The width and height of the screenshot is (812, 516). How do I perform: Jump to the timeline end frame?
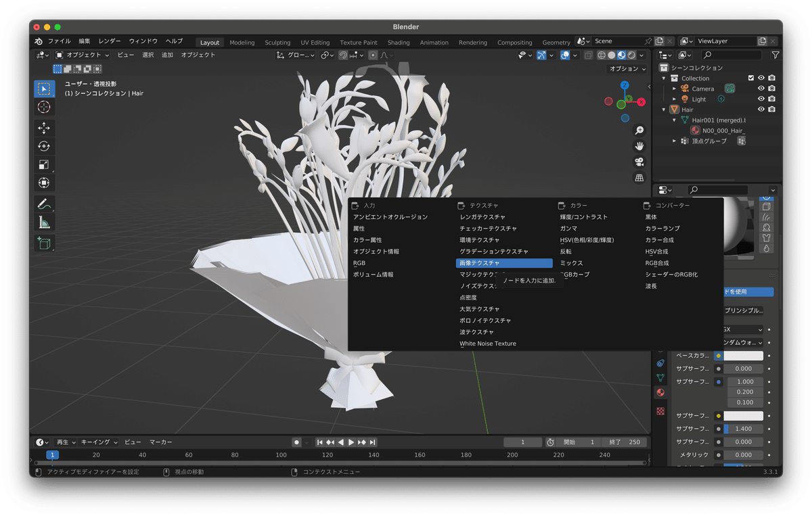coord(372,442)
